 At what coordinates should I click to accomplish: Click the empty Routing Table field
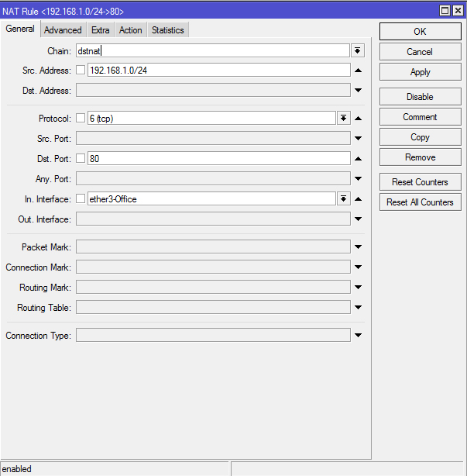point(213,307)
